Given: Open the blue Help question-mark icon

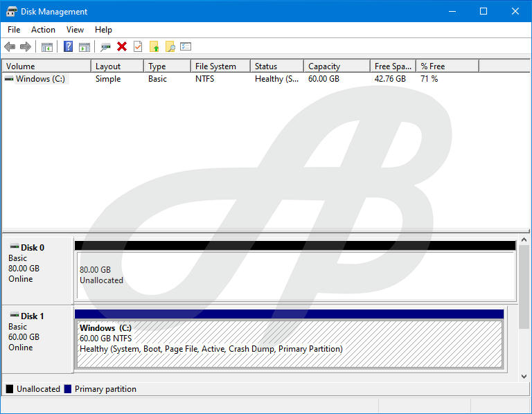Looking at the screenshot, I should tap(68, 46).
